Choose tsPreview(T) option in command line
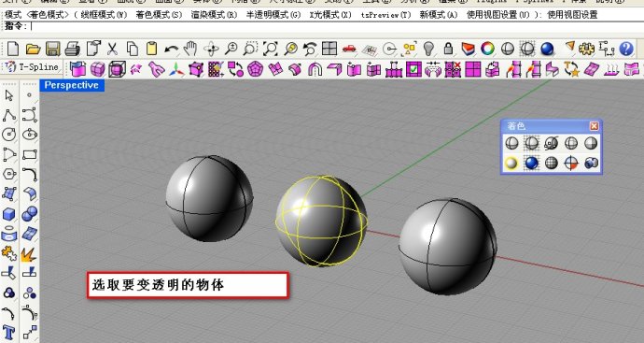The height and width of the screenshot is (343, 644). click(385, 15)
